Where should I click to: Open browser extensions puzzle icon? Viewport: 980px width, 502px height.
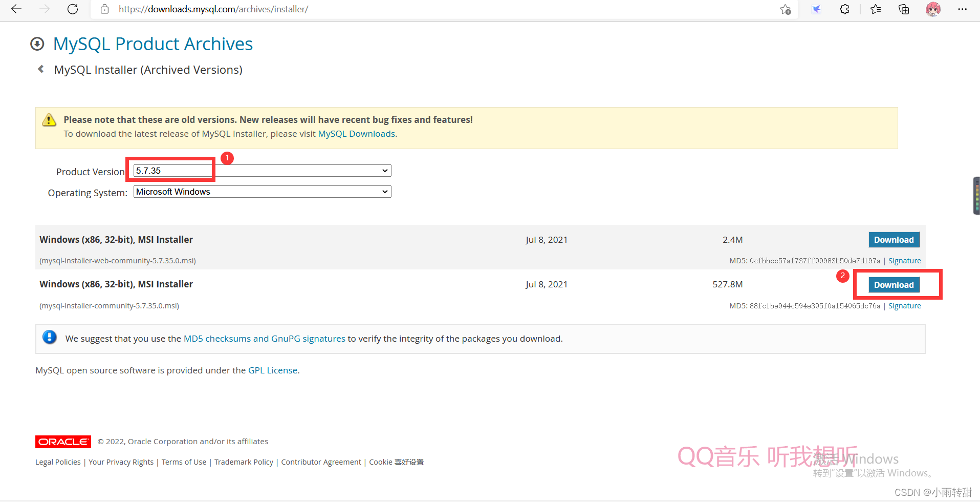(x=844, y=9)
